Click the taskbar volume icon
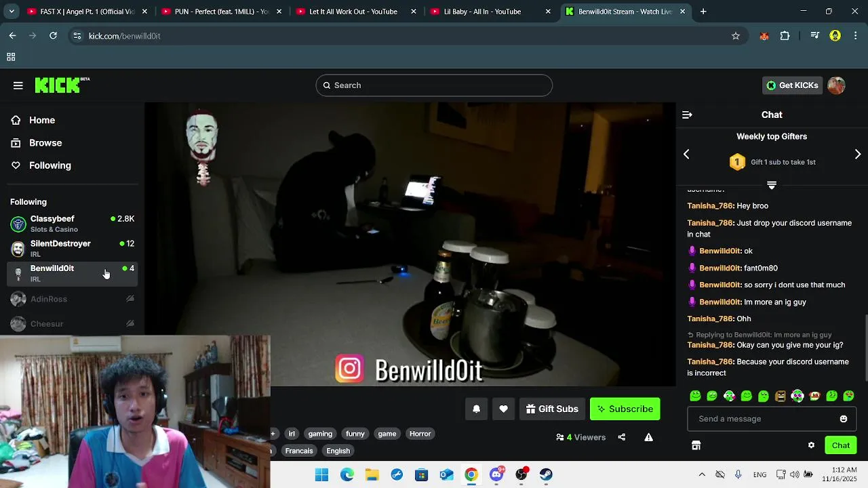The width and height of the screenshot is (868, 488). coord(794,474)
